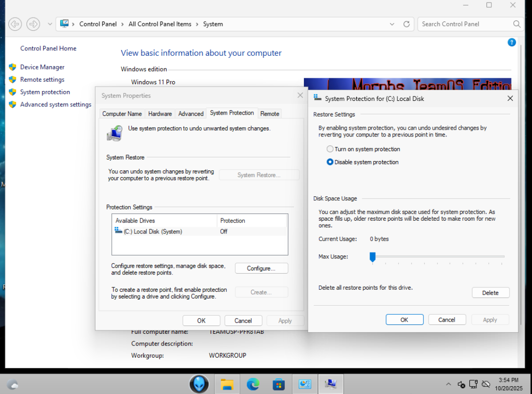Image resolution: width=532 pixels, height=394 pixels.
Task: Click the Morphs TeamOS Edition banner
Action: tap(407, 84)
